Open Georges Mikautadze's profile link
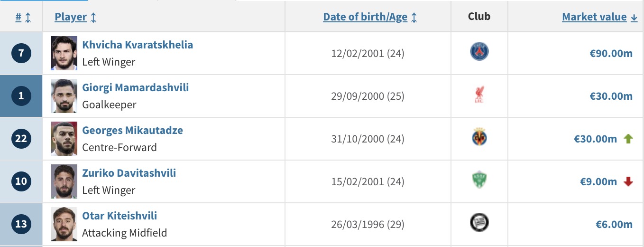Viewport: 644px width, 247px height. click(x=132, y=131)
